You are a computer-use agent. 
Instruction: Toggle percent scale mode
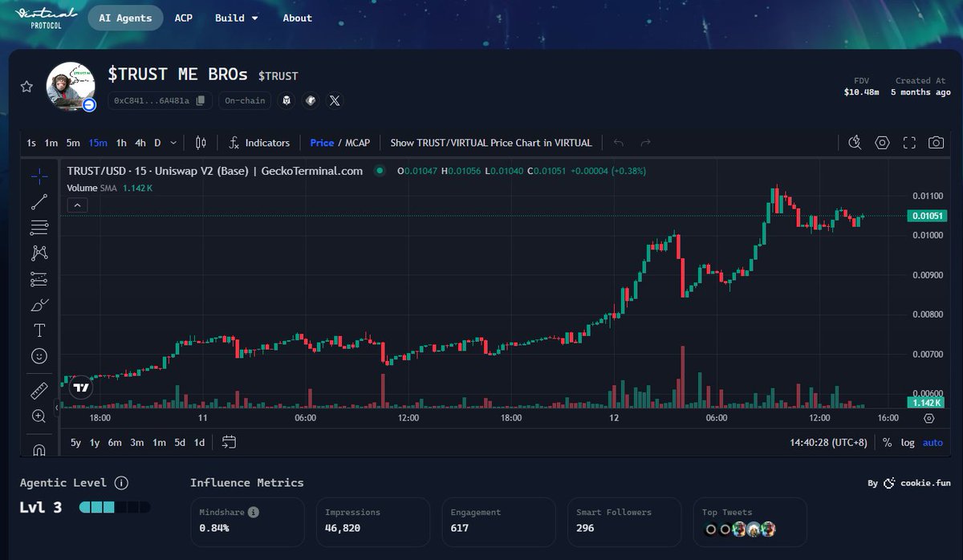click(x=887, y=442)
